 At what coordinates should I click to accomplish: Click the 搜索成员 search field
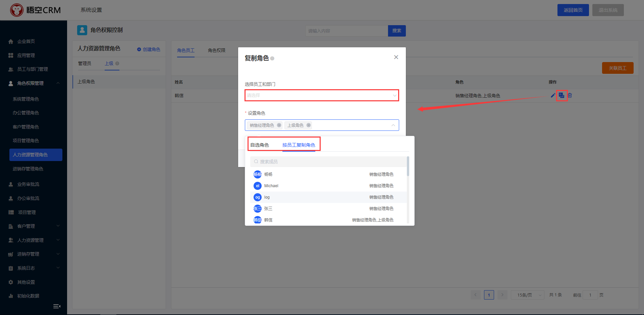point(328,162)
